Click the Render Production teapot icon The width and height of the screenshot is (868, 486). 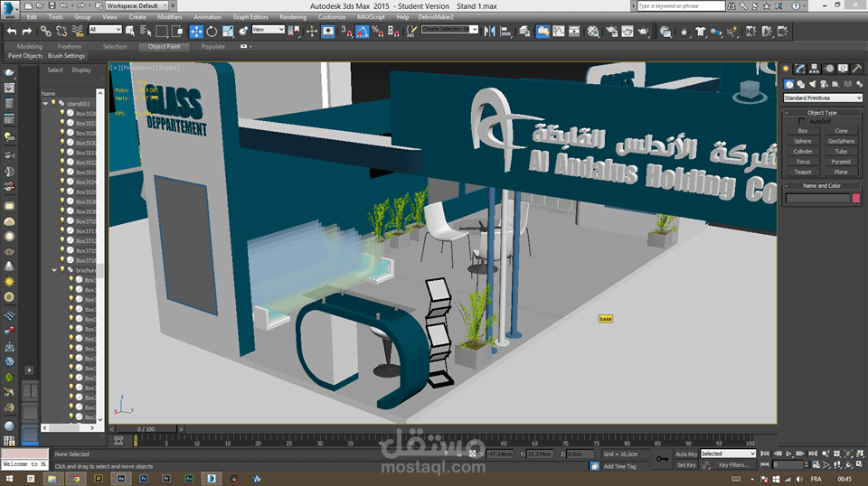643,32
